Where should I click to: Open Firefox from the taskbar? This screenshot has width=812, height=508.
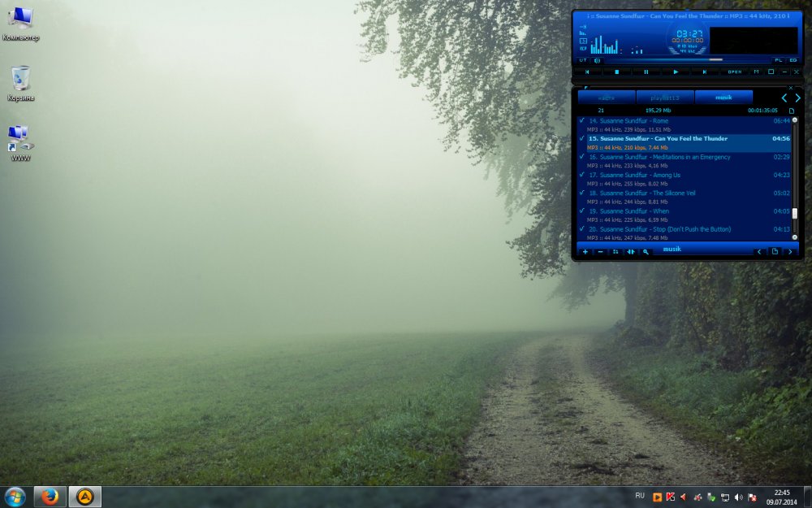(50, 497)
